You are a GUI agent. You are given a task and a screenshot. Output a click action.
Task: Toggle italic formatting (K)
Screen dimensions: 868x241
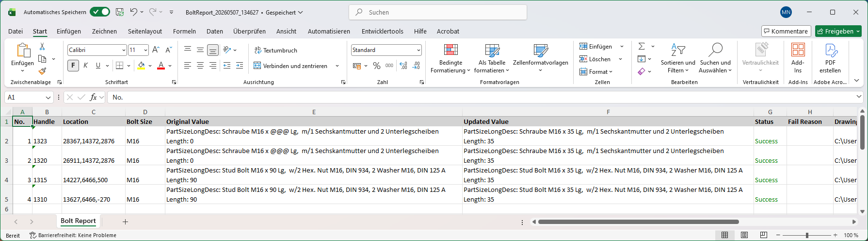coord(86,66)
